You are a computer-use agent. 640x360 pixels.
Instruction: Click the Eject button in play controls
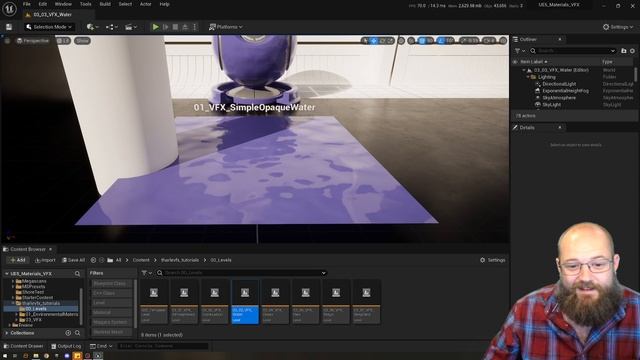pyautogui.click(x=185, y=27)
